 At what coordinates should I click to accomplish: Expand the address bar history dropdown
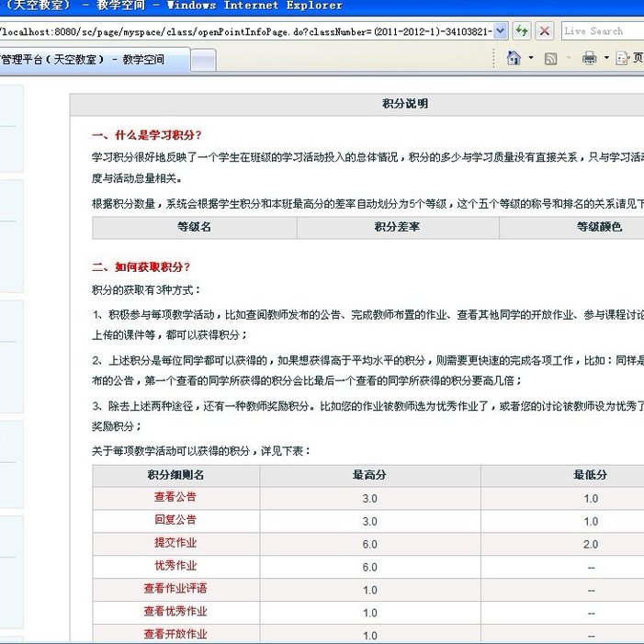pyautogui.click(x=500, y=31)
